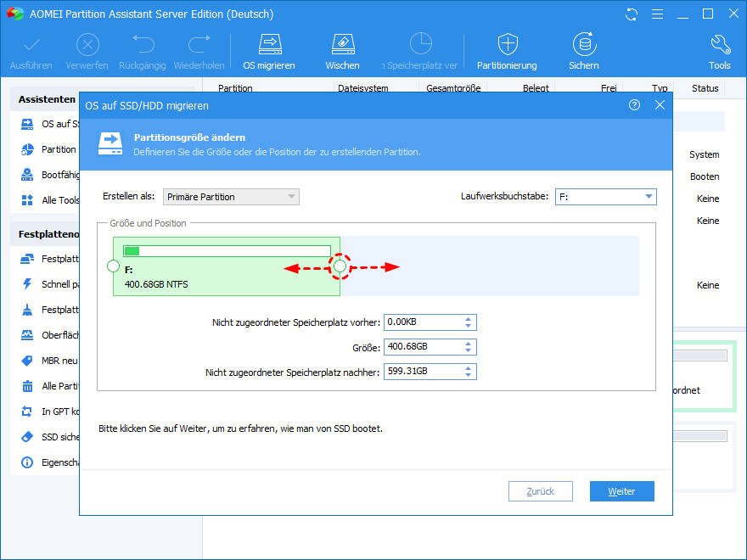Click the System status cell

704,154
